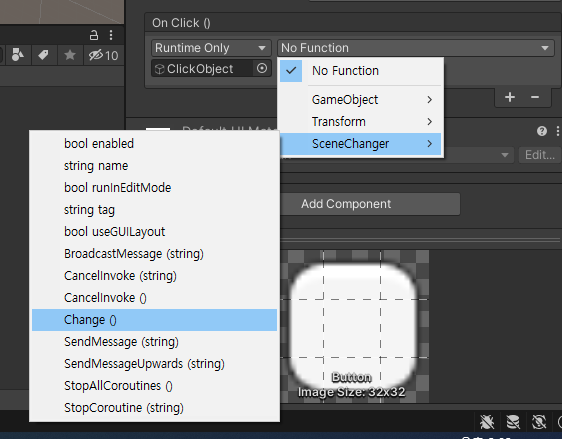Click the search by label tag icon

click(43, 55)
